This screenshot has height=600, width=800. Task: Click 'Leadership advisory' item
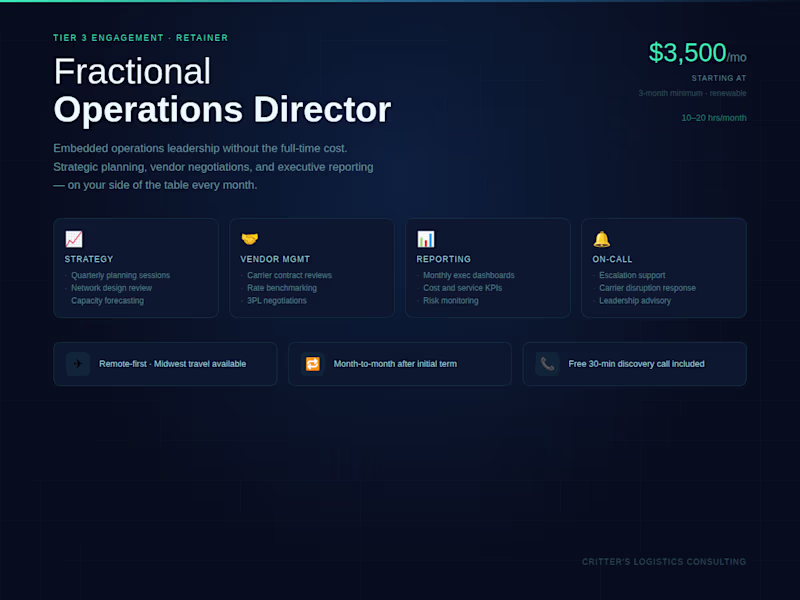coord(635,301)
